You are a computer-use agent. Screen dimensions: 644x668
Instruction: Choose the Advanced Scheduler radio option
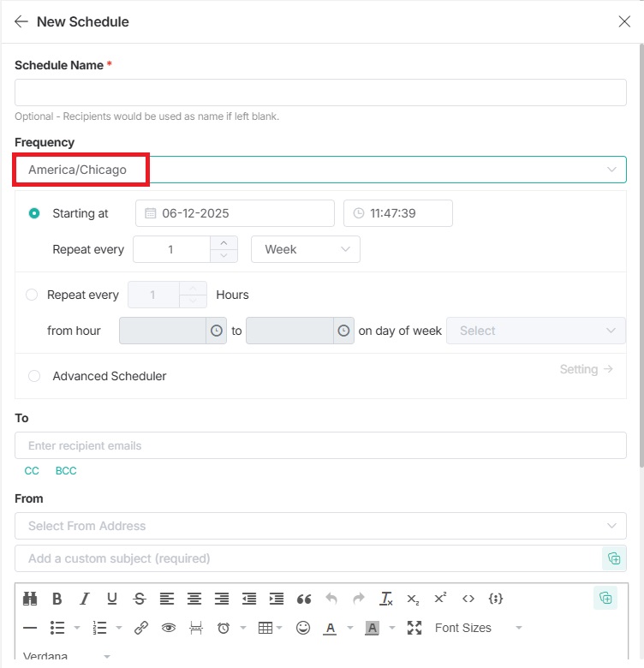click(34, 376)
